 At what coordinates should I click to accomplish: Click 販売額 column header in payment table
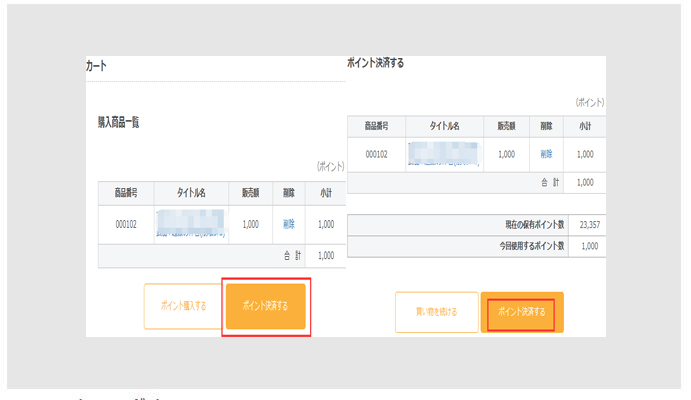pos(506,125)
